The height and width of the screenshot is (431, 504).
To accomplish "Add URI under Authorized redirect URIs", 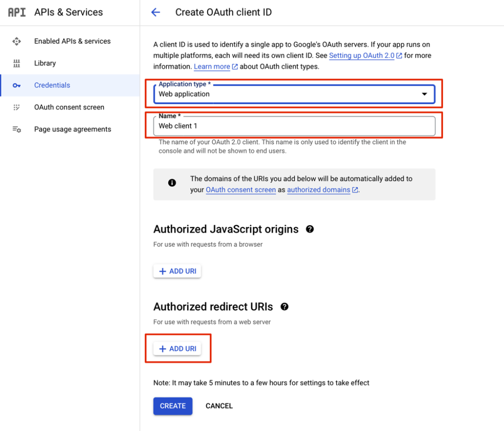I will (177, 348).
